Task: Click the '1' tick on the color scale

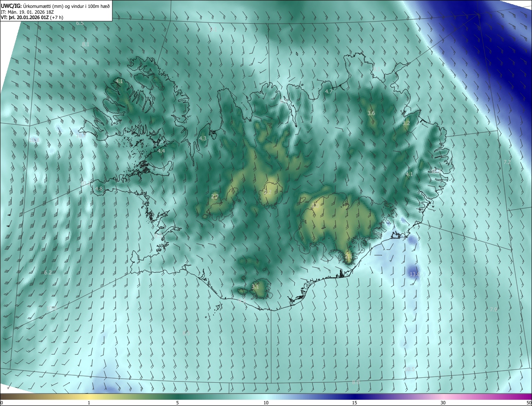Action: (89, 403)
